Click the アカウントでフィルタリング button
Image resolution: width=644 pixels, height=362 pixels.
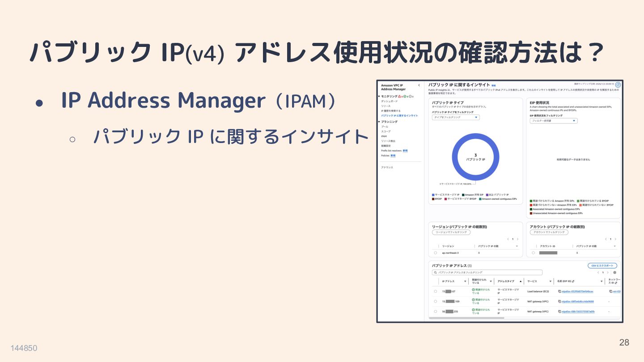pos(549,232)
